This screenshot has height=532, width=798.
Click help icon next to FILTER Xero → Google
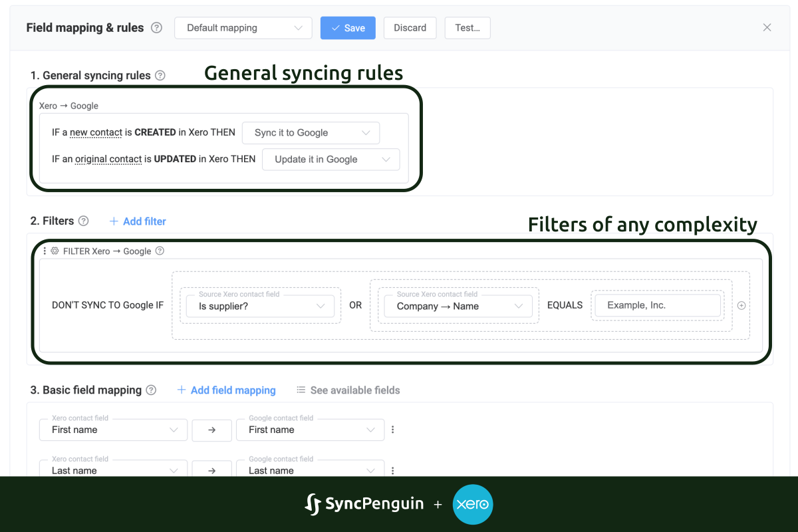pos(160,251)
